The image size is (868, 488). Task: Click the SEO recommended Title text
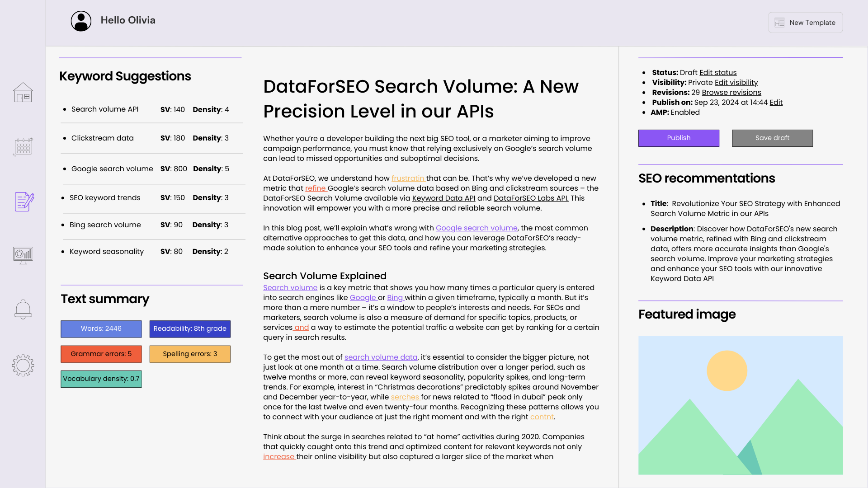pyautogui.click(x=745, y=208)
